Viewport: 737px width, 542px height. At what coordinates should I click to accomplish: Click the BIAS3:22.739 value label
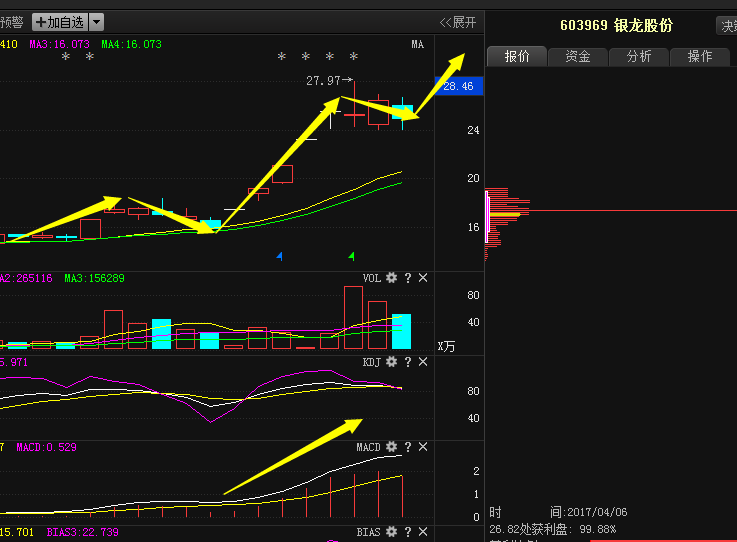(83, 532)
